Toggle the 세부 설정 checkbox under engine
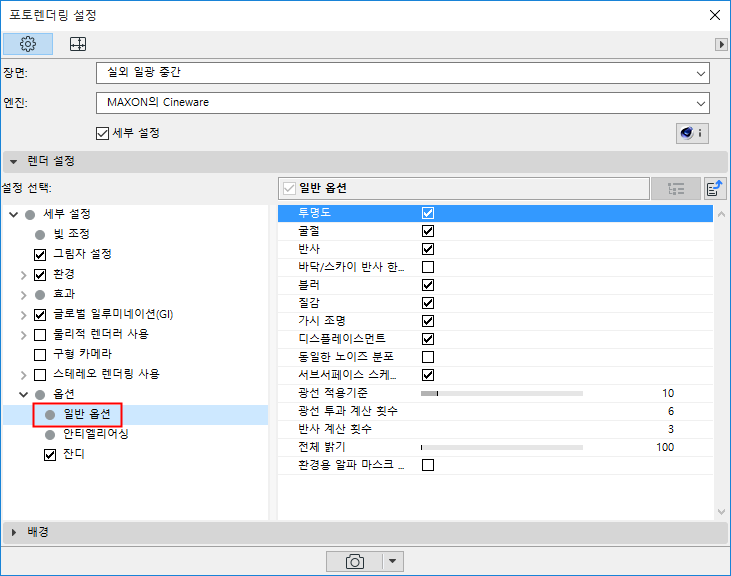Viewport: 731px width, 576px height. pyautogui.click(x=102, y=134)
